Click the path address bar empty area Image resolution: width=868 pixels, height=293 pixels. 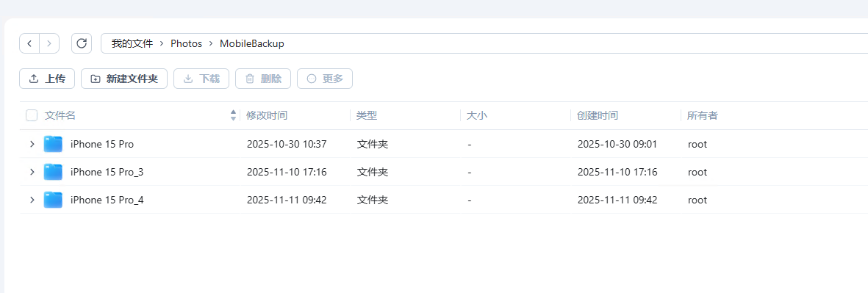click(x=575, y=43)
